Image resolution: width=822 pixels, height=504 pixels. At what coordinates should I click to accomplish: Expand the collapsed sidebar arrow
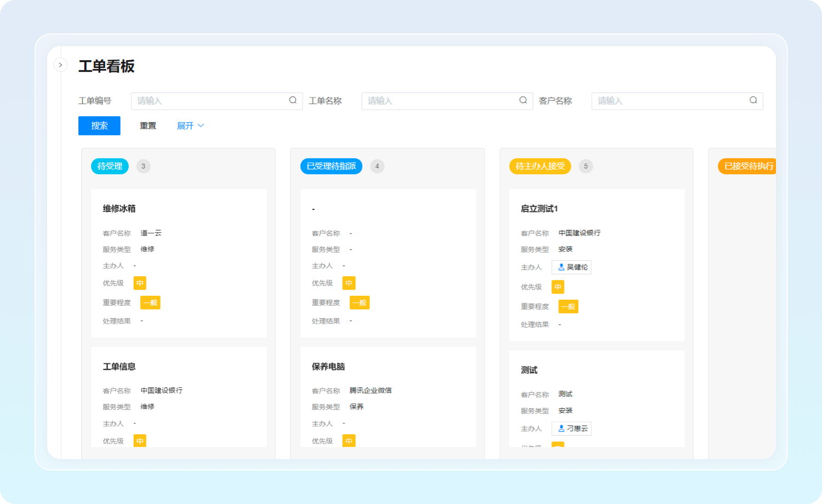click(60, 65)
